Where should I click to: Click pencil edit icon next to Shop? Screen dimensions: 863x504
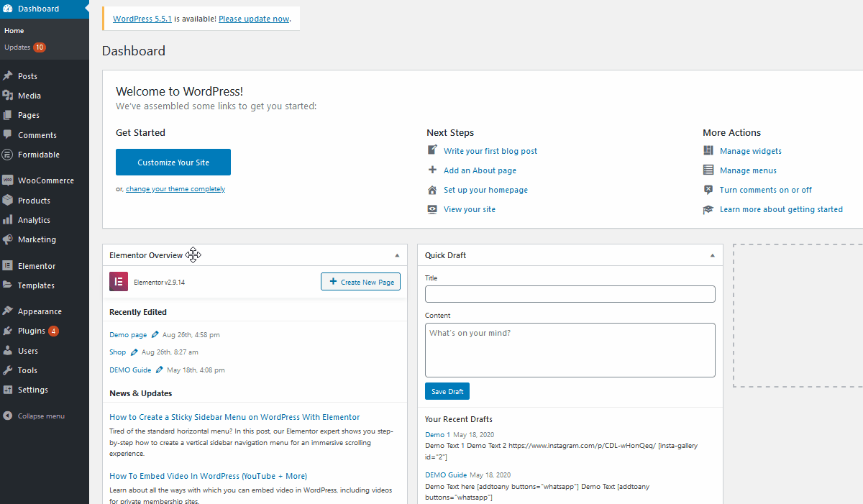[134, 352]
